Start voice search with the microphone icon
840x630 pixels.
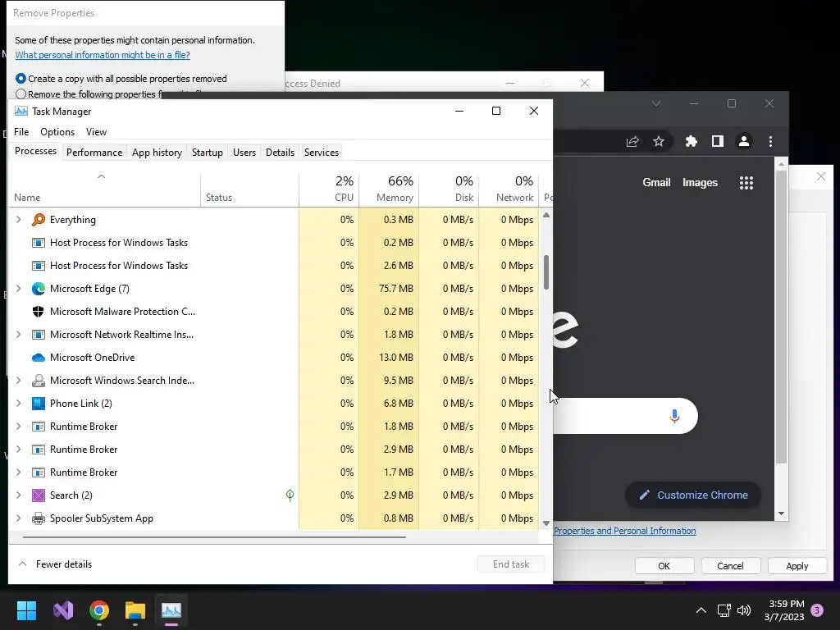coord(674,416)
